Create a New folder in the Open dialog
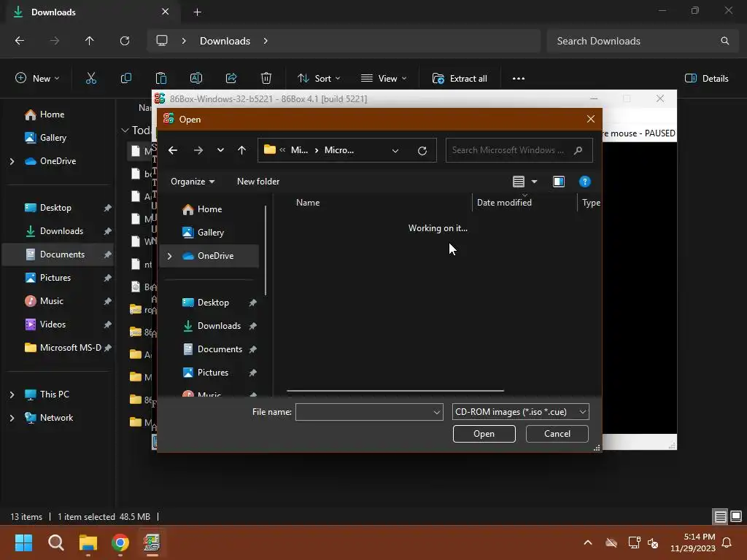Image resolution: width=747 pixels, height=560 pixels. [258, 182]
